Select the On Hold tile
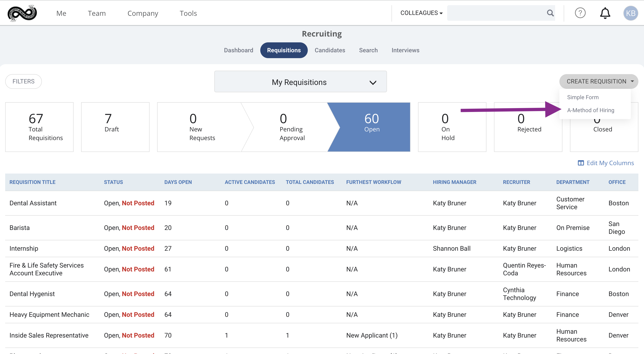 click(452, 127)
